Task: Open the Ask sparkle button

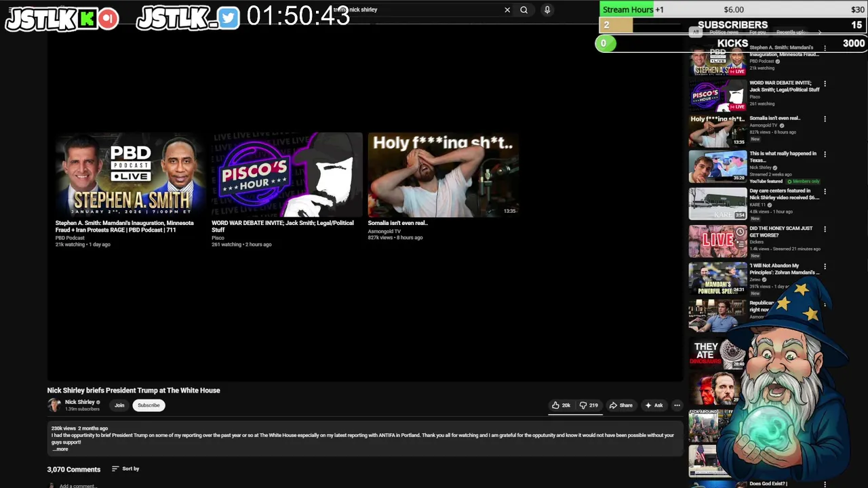Action: [654, 405]
